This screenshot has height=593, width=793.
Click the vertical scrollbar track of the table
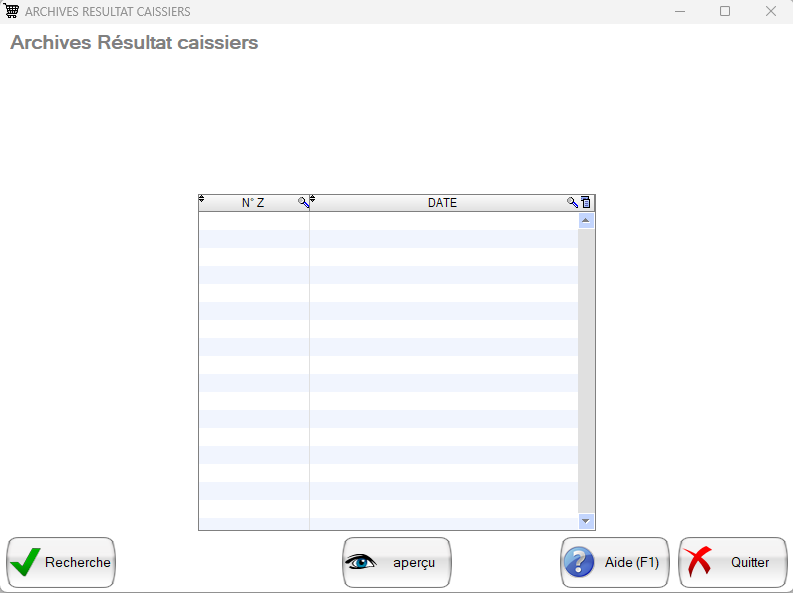586,371
